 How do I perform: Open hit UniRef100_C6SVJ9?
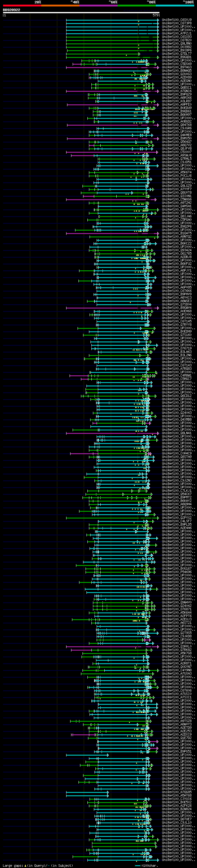point(177,20)
